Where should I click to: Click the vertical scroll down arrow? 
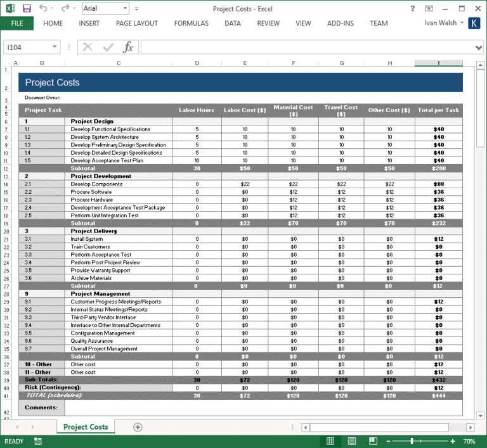(480, 416)
